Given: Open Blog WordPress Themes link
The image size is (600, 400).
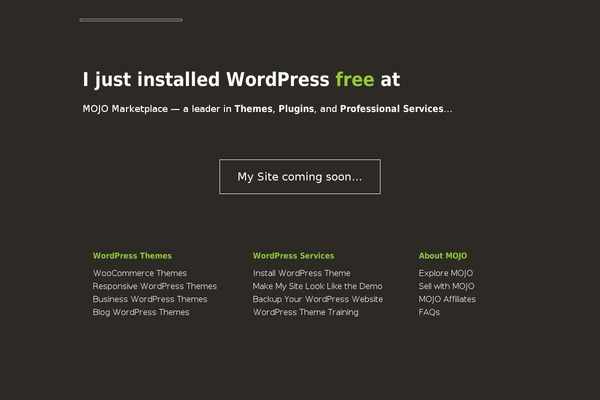Looking at the screenshot, I should [x=141, y=312].
